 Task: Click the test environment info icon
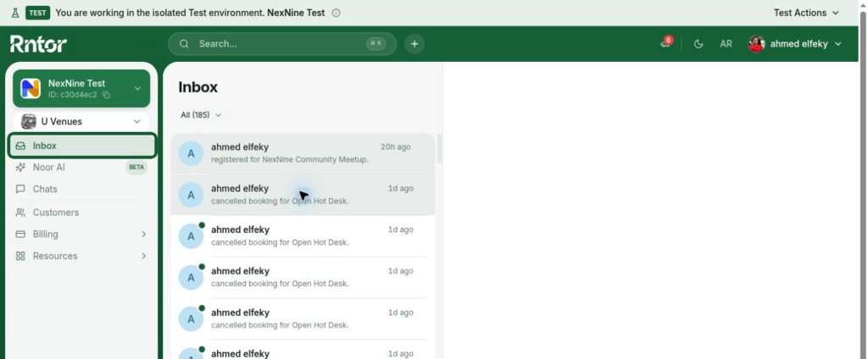[336, 13]
